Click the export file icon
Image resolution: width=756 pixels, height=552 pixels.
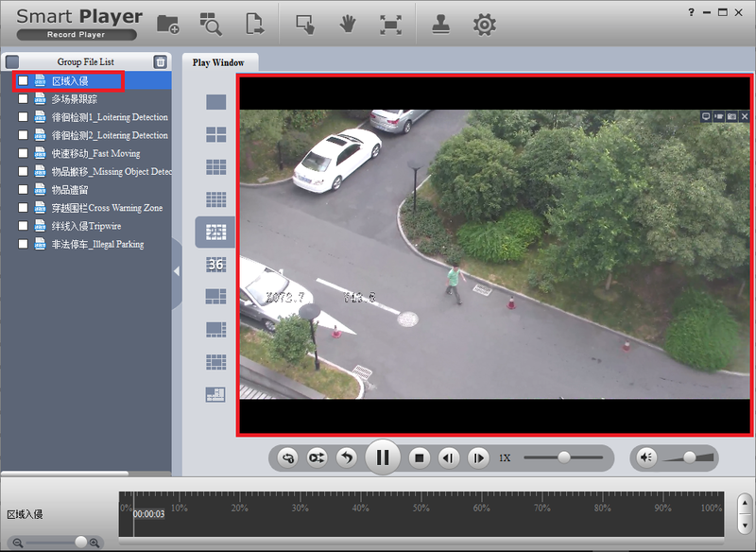point(253,25)
